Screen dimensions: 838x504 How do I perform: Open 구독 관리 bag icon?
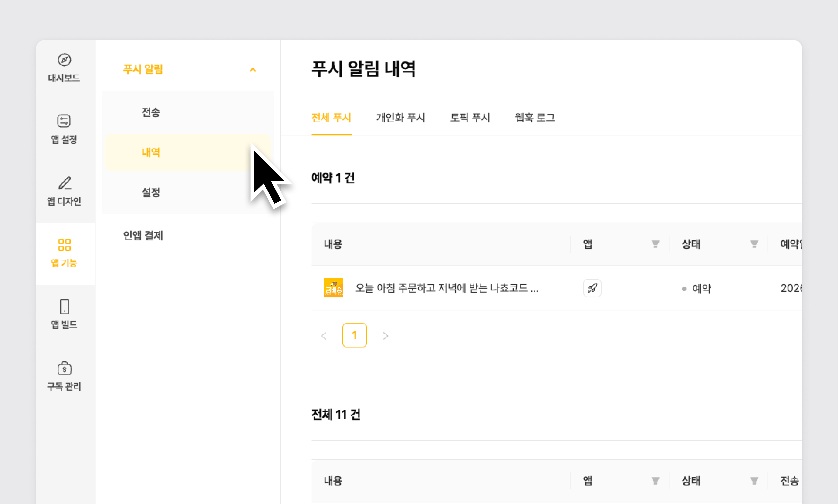64,368
